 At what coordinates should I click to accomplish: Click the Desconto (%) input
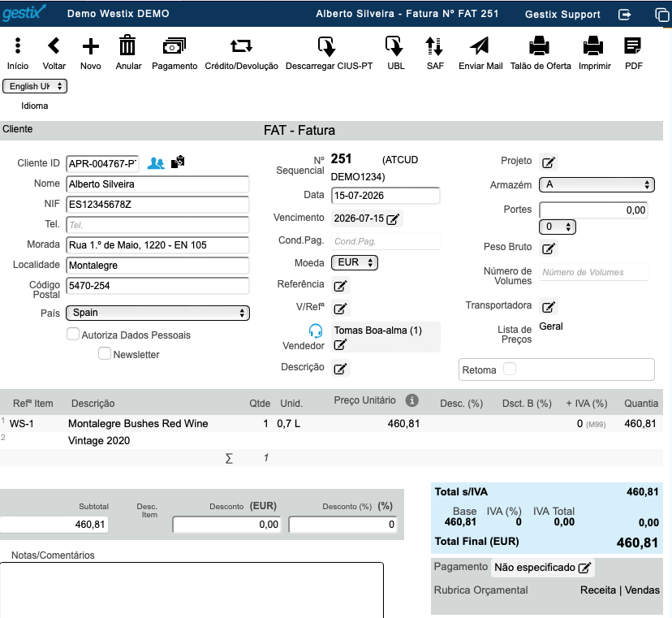pyautogui.click(x=342, y=525)
